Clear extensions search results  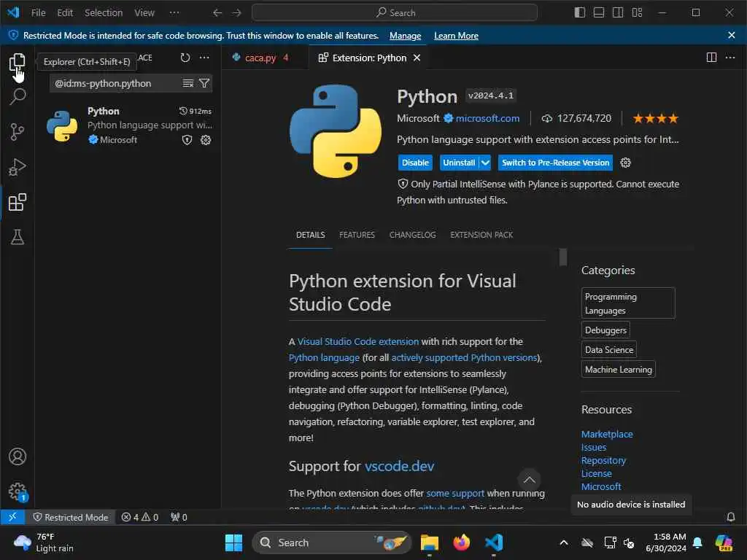188,83
